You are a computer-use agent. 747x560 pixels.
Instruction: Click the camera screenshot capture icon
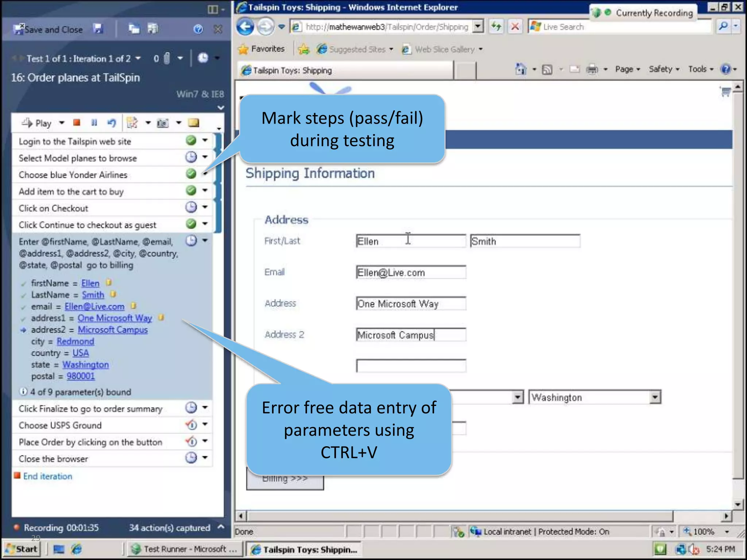(163, 123)
